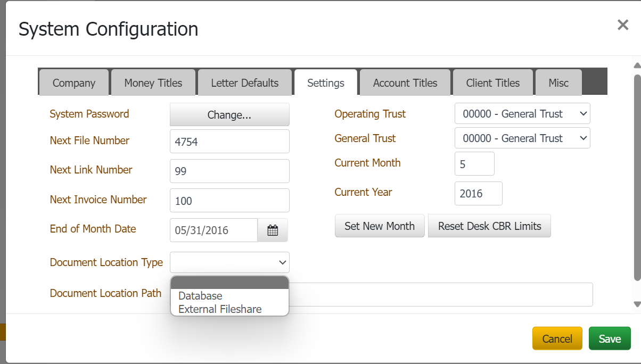The width and height of the screenshot is (641, 364).
Task: Select the Misc tab
Action: pyautogui.click(x=558, y=83)
